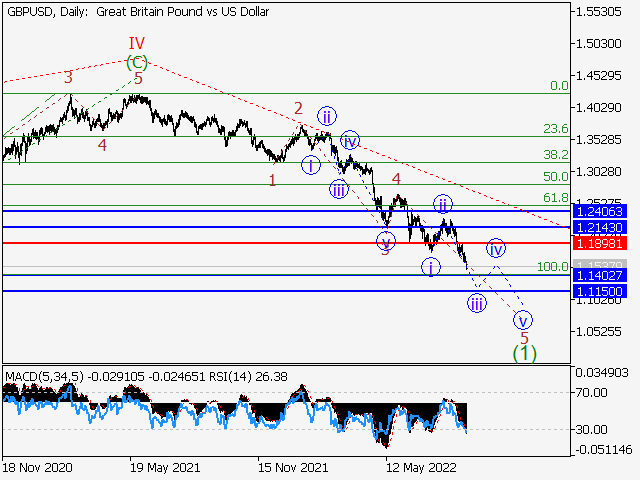The image size is (640, 480).
Task: Click wave label 1 below the 50.0 line
Action: coord(272,180)
